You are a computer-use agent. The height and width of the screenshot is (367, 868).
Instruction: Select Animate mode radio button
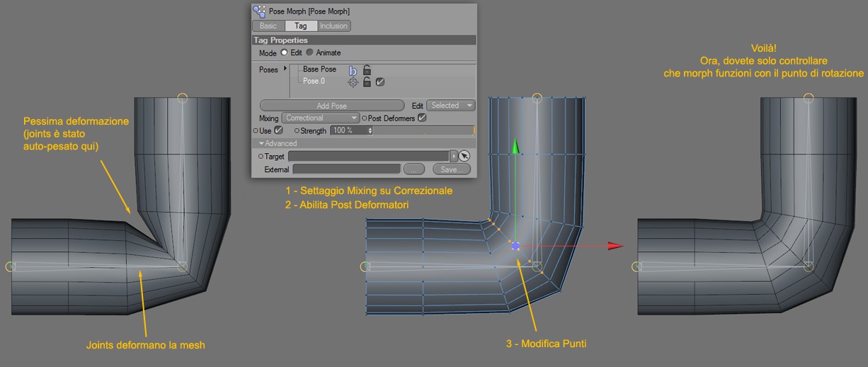[309, 52]
